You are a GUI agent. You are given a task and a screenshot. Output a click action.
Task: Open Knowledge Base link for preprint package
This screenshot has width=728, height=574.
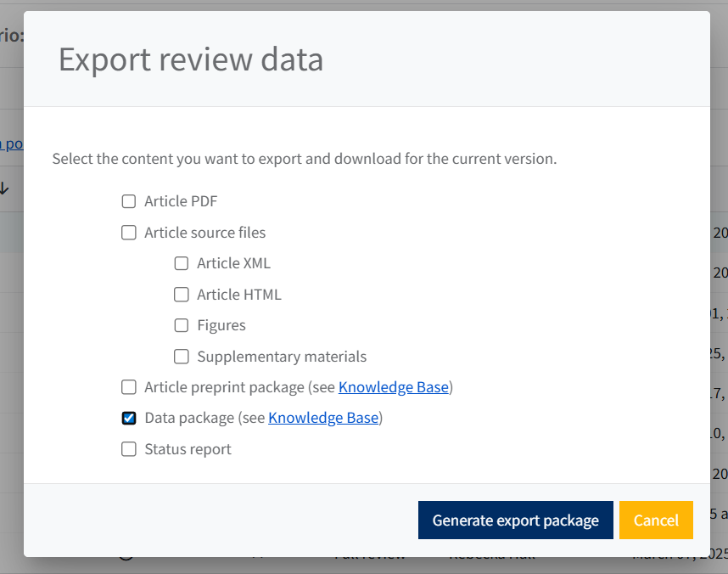coord(393,387)
